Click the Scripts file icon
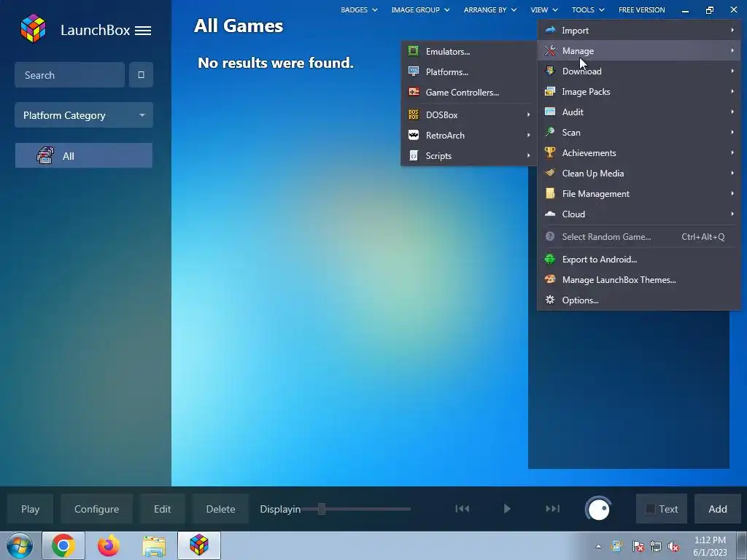The width and height of the screenshot is (747, 560). pos(414,156)
